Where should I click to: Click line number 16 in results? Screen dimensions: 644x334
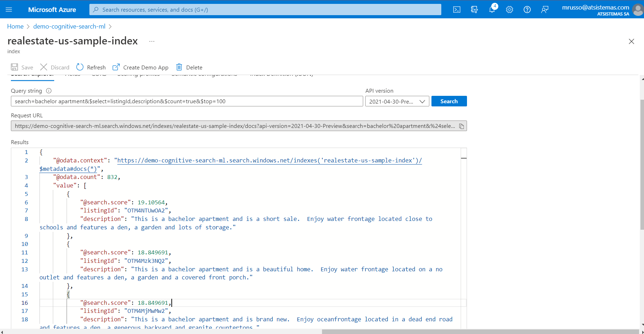coord(25,303)
